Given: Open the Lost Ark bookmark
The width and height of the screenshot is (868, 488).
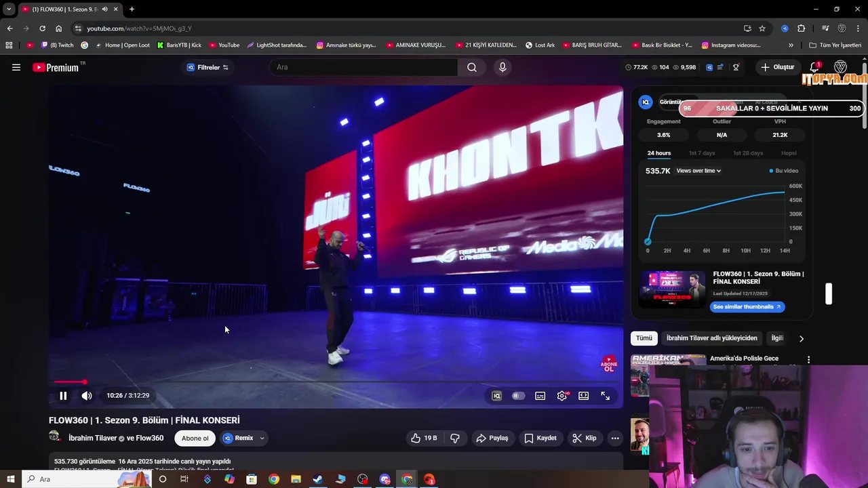Looking at the screenshot, I should (540, 45).
